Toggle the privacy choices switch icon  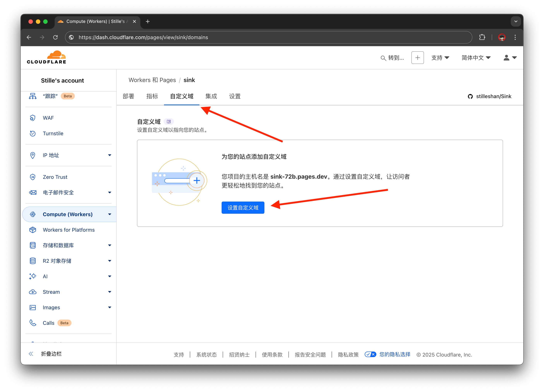pyautogui.click(x=370, y=354)
